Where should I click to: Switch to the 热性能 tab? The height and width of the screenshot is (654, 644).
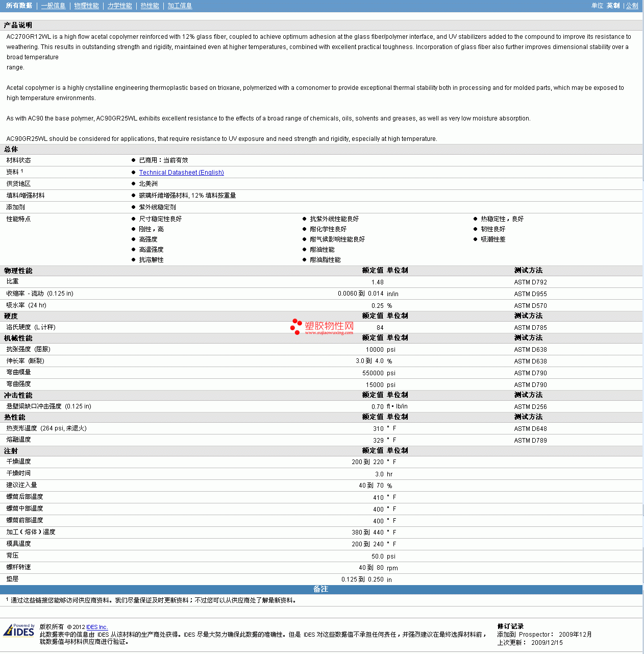150,6
